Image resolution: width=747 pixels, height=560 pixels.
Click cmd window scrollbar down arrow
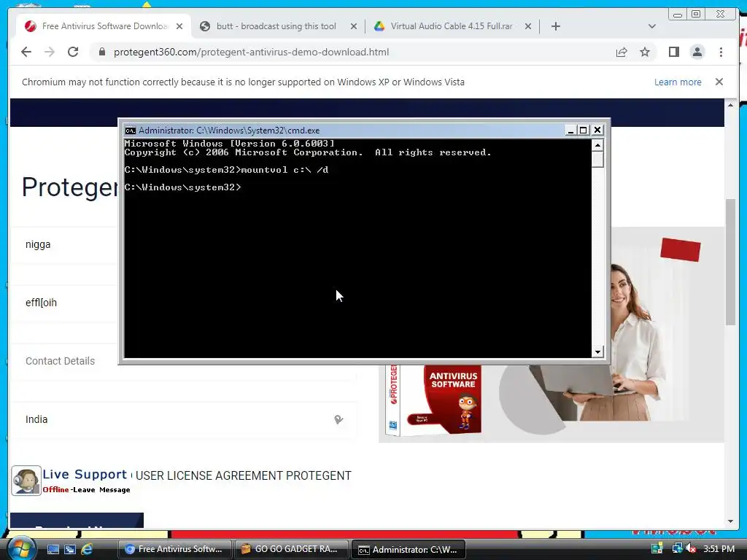click(597, 352)
